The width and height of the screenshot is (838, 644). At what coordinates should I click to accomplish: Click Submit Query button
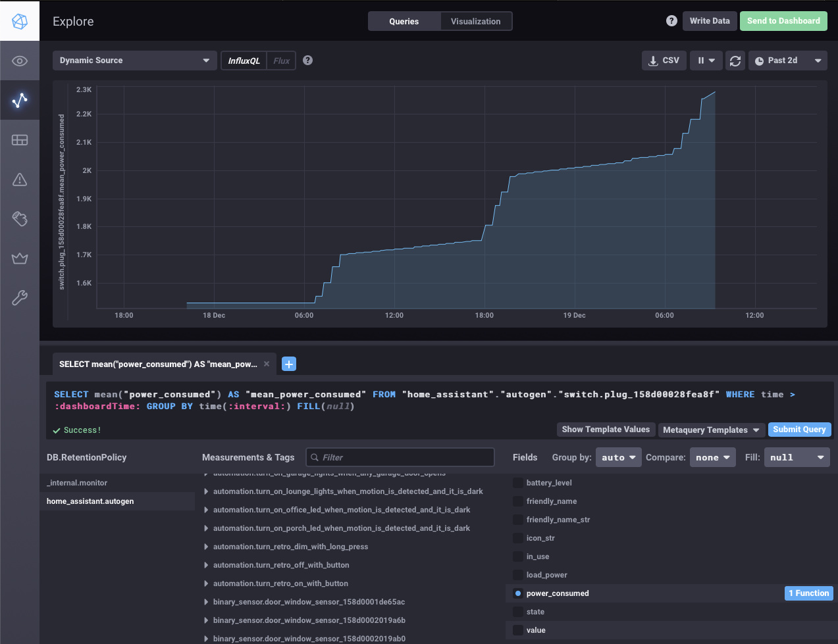[x=799, y=430]
